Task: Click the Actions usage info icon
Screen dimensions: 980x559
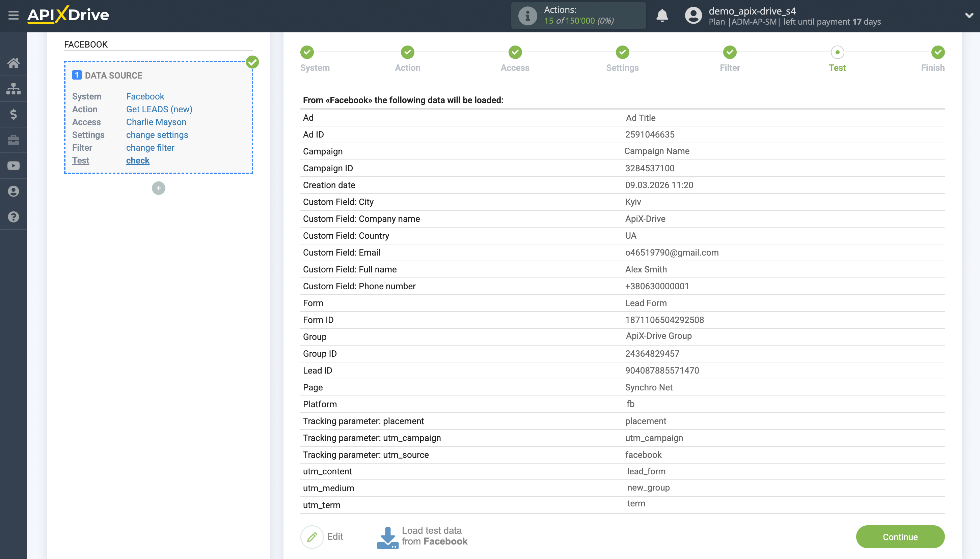Action: pyautogui.click(x=527, y=16)
